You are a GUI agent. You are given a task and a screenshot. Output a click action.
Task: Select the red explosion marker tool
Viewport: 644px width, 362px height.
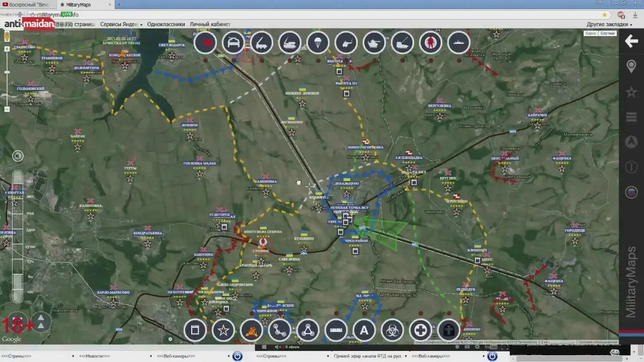(205, 43)
